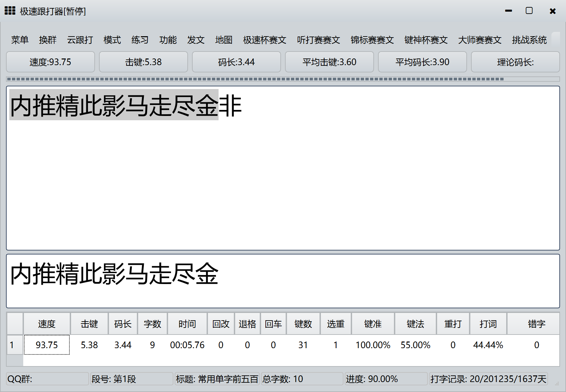Click the source text display area

coord(283,168)
